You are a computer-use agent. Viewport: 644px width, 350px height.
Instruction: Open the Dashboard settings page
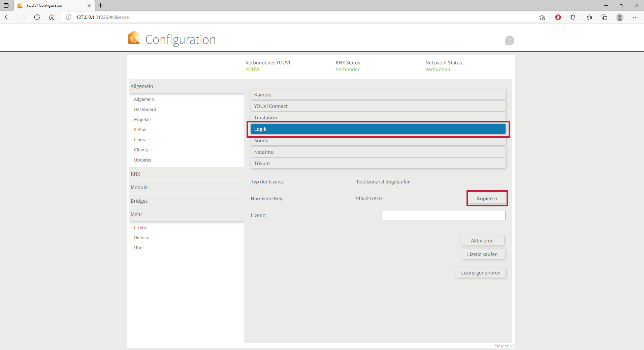click(x=145, y=109)
